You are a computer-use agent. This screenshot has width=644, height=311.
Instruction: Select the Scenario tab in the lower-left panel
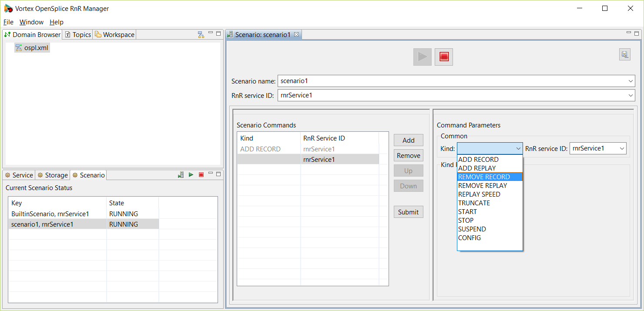click(88, 175)
